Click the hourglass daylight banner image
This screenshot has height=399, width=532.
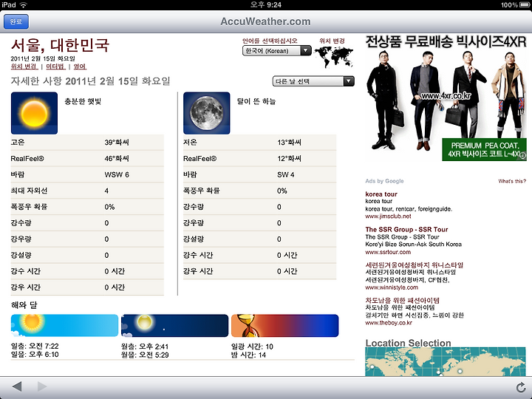(x=285, y=325)
